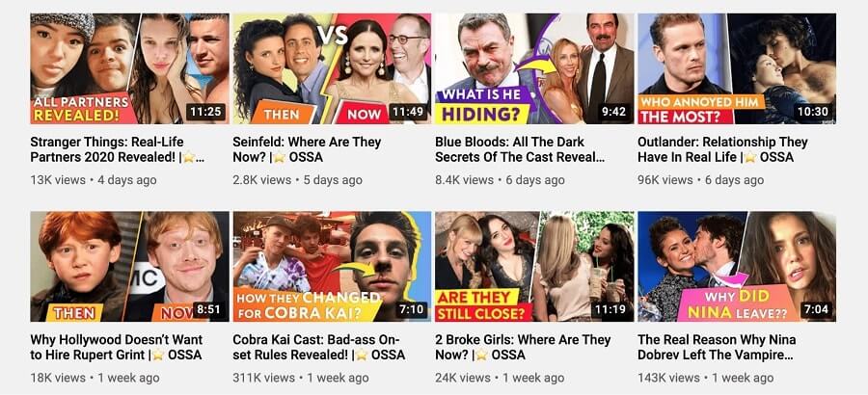Click the '96K views · 6 days ago' metadata
This screenshot has width=868, height=395.
pyautogui.click(x=700, y=180)
